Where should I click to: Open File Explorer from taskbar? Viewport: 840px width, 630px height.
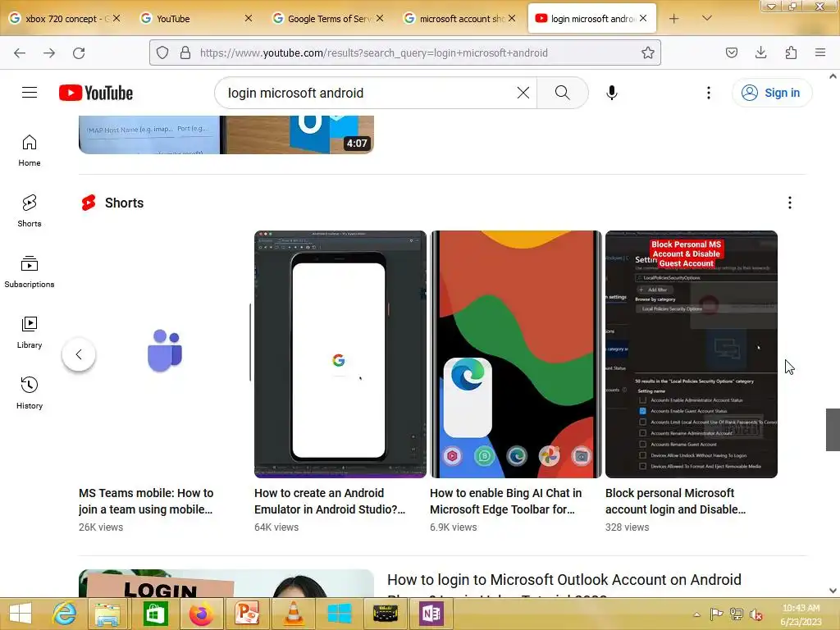coord(107,614)
